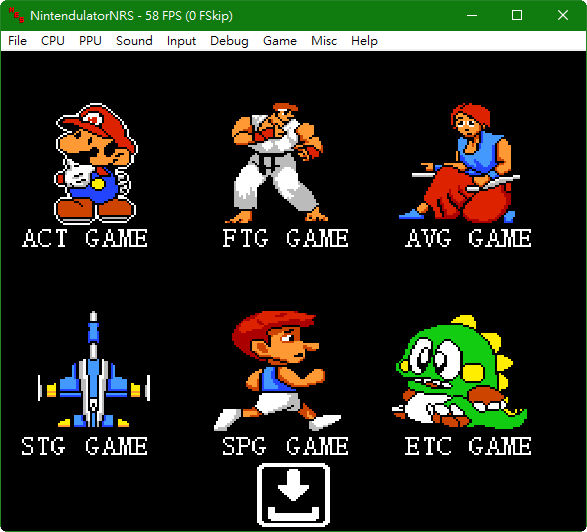587x532 pixels.
Task: Open the Sound menu
Action: pyautogui.click(x=134, y=40)
